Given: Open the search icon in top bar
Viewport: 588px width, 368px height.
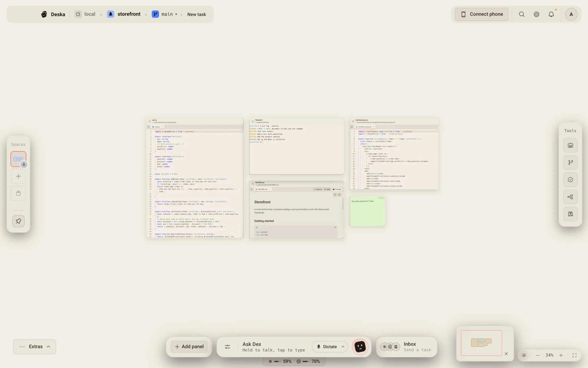Looking at the screenshot, I should coord(522,14).
